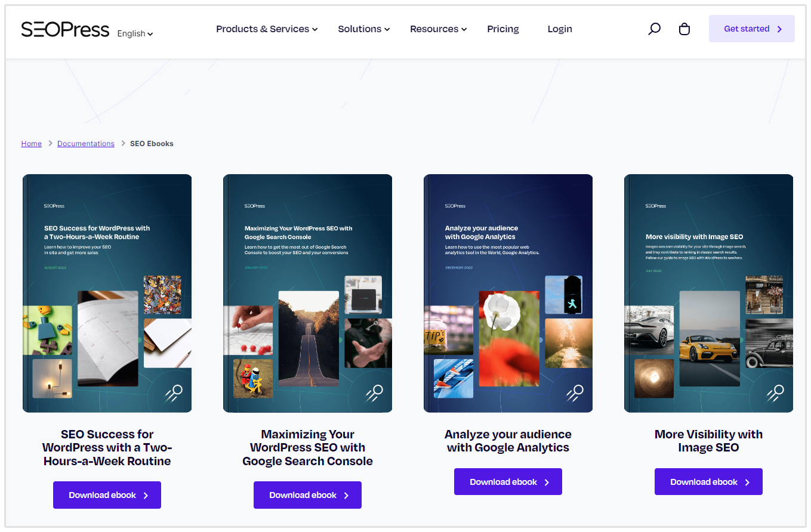
Task: Open the Image SEO ebook cover
Action: [708, 293]
